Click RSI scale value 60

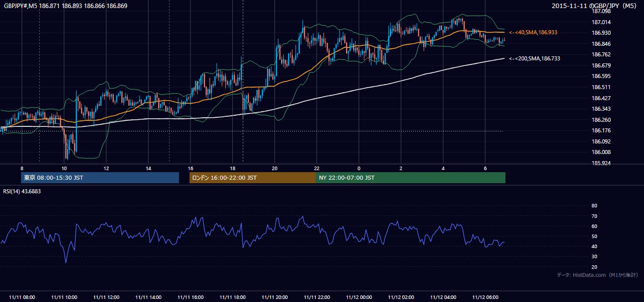click(595, 226)
